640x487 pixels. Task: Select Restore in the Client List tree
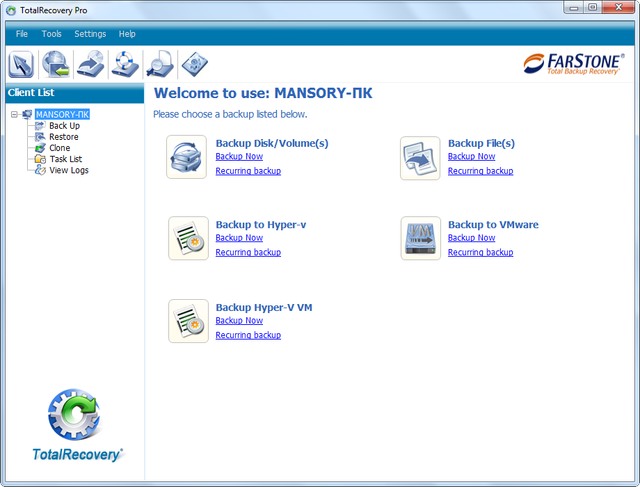pyautogui.click(x=63, y=137)
